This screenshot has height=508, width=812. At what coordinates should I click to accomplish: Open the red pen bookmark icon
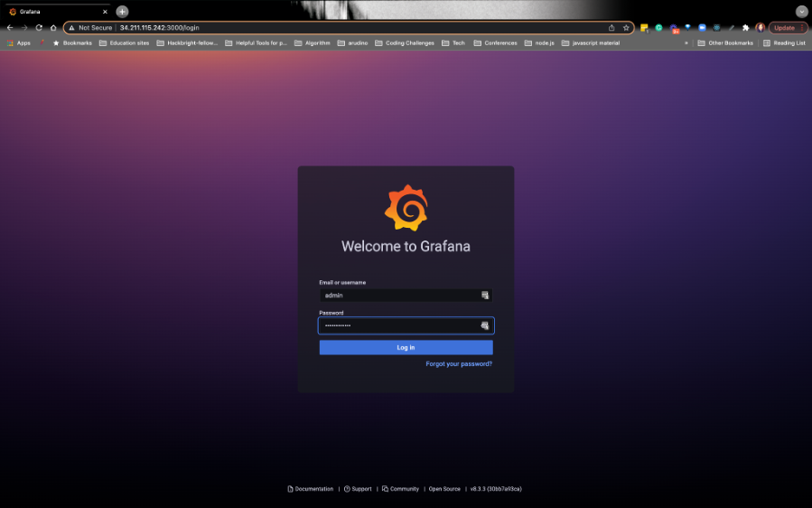tap(42, 43)
